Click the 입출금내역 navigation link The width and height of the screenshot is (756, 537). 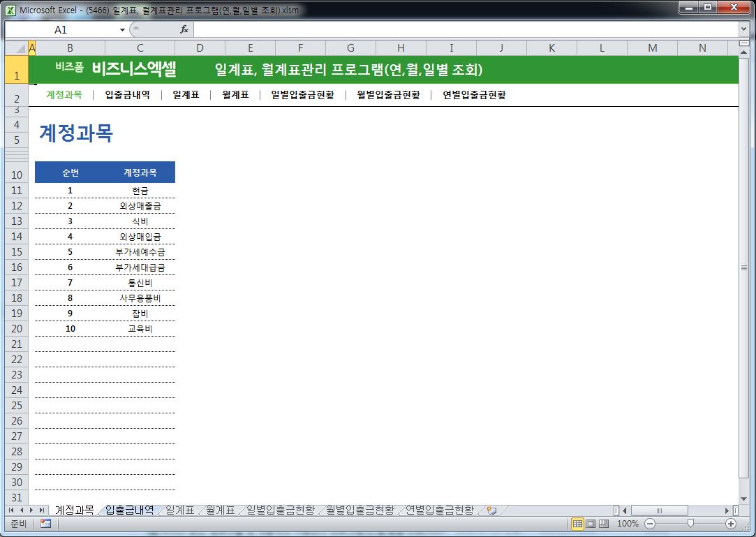tap(127, 94)
